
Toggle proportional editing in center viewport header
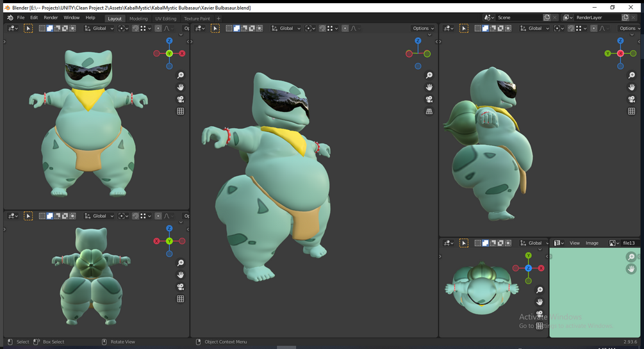coord(345,28)
